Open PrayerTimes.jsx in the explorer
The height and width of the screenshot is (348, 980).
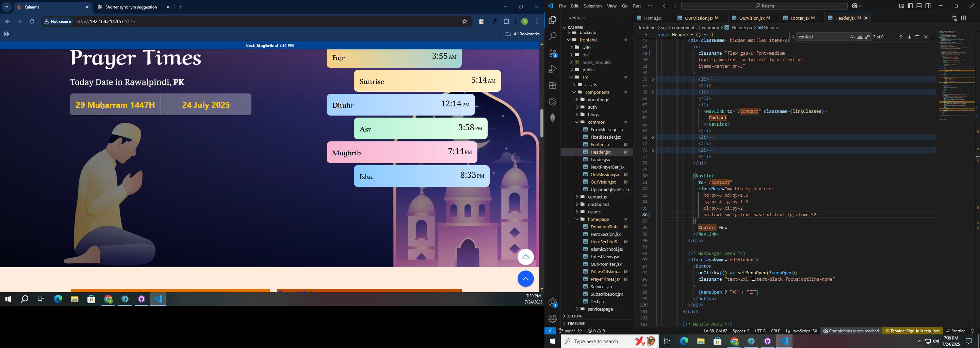(605, 279)
